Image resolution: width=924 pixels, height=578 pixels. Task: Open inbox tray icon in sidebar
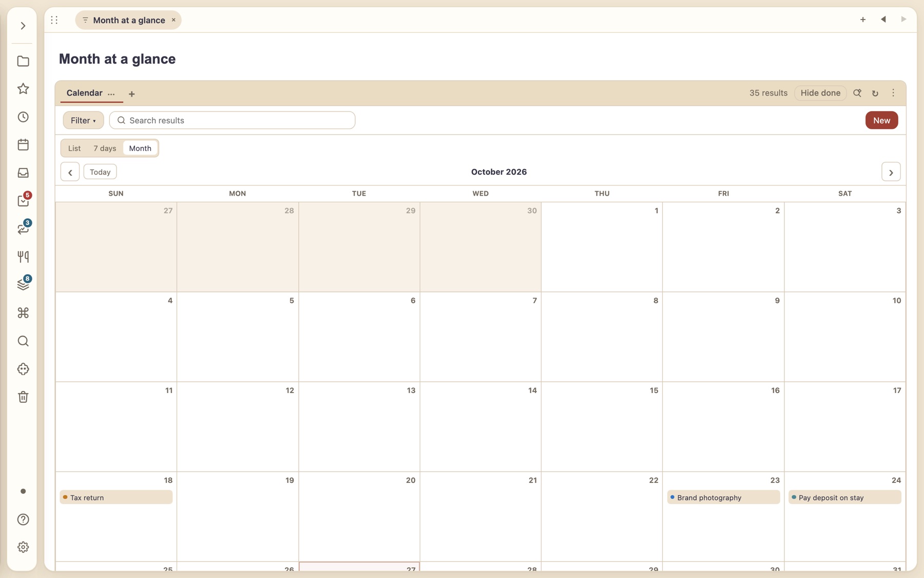coord(23,173)
